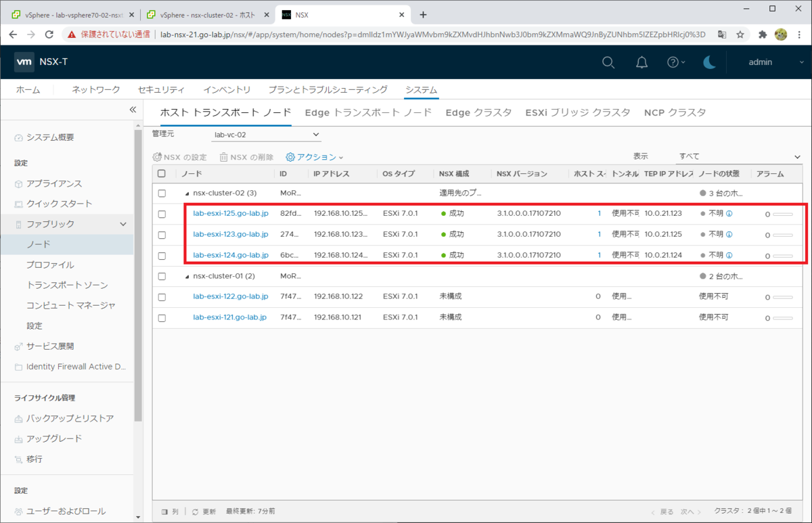Open lab-esxi-122.go-lab.jp node link

229,296
